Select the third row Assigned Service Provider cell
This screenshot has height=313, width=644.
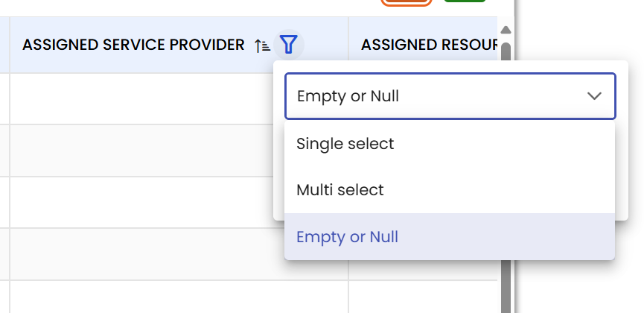(179, 202)
